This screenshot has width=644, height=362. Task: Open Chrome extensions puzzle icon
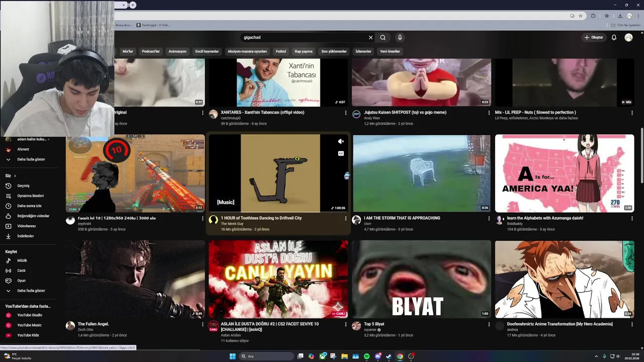(593, 16)
